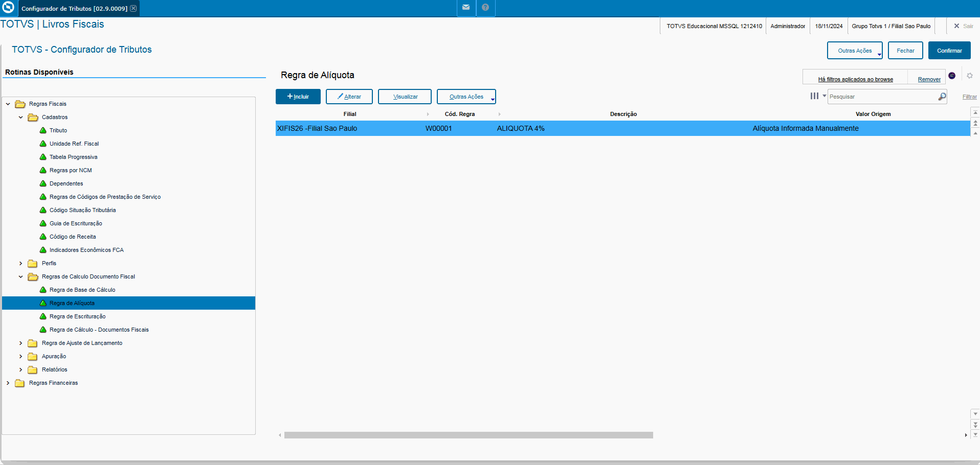This screenshot has height=465, width=980.
Task: Click the Descrição column header
Action: pos(623,114)
